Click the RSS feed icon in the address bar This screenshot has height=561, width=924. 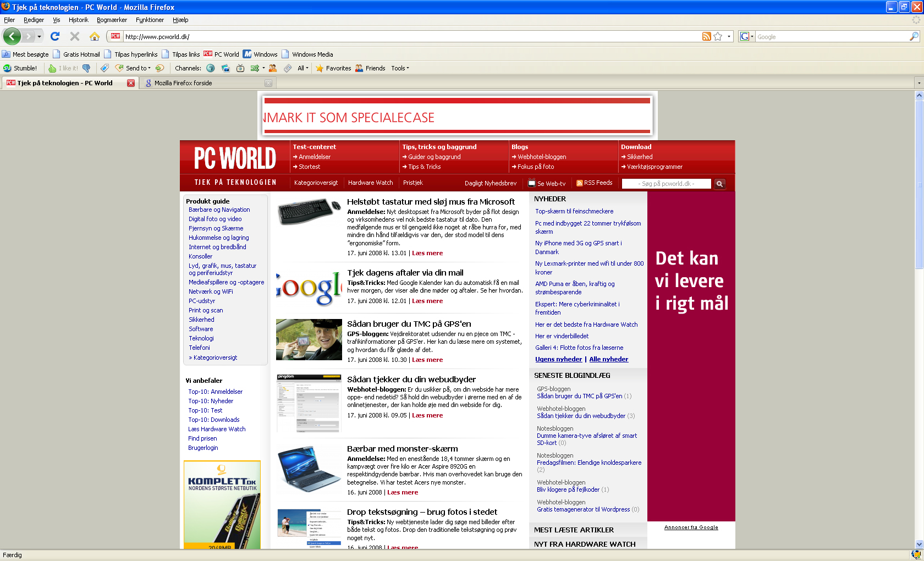coord(707,36)
